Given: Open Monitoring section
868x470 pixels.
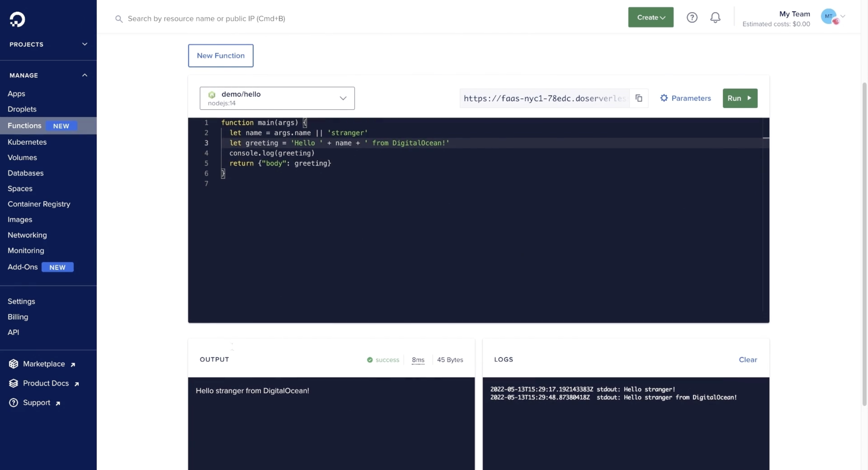Looking at the screenshot, I should click(26, 251).
